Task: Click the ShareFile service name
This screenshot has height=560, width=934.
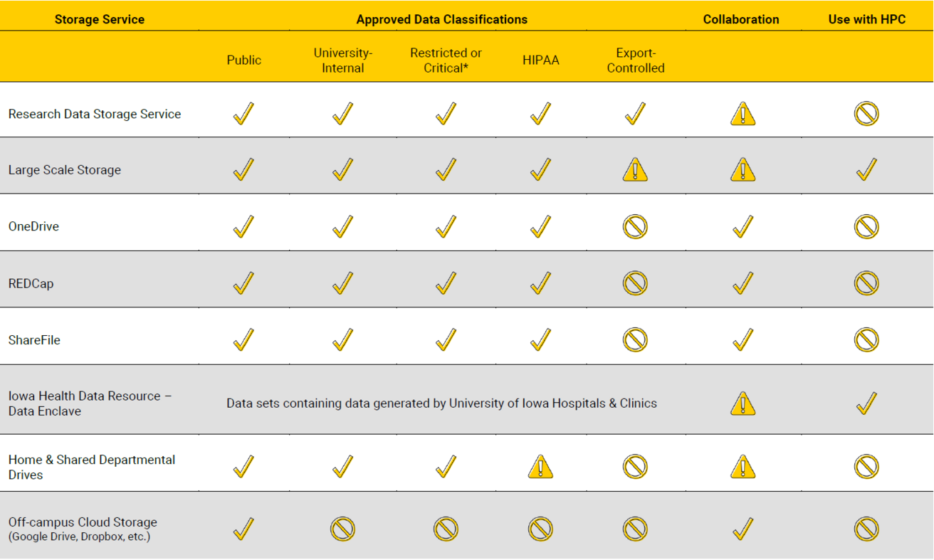Action: [34, 340]
